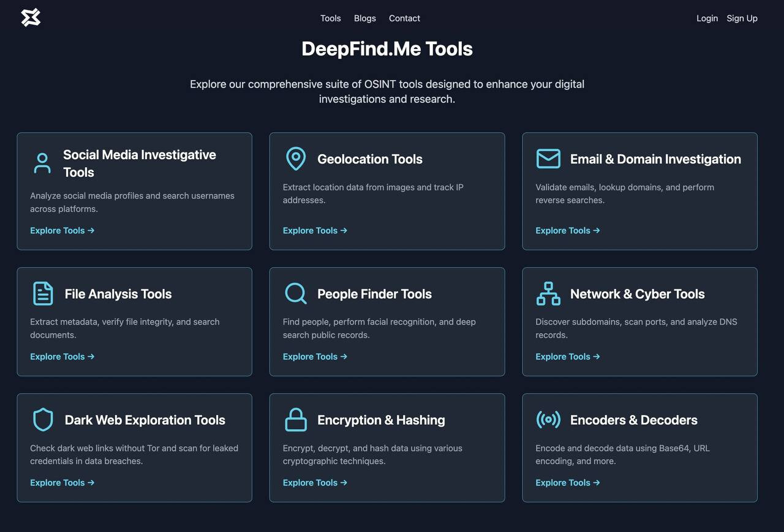Click text 'Validate emails, lookup domains, and perform'

(625, 187)
